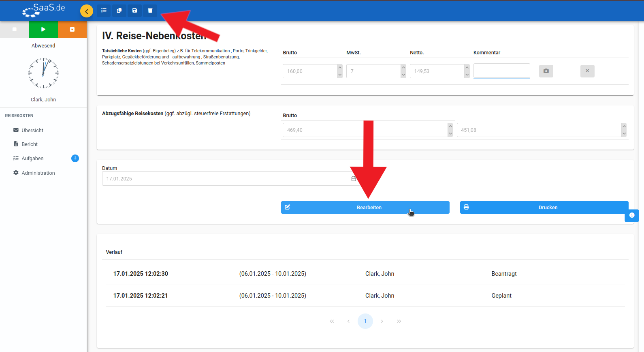Remove the cost row with X button
Screen dimensions: 644x352
[x=587, y=71]
